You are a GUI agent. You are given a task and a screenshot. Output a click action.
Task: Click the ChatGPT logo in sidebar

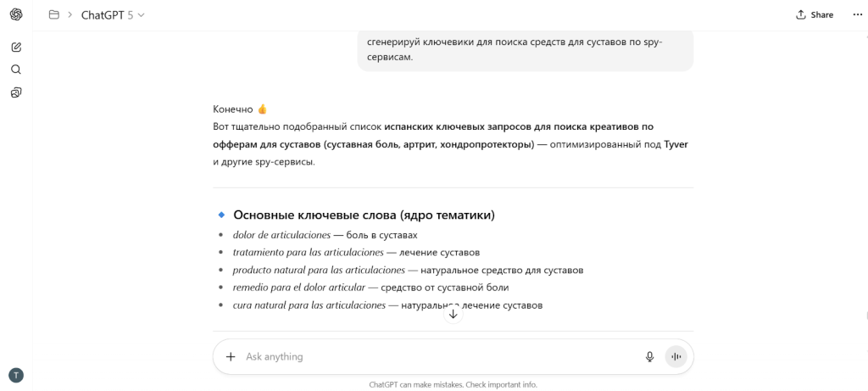(16, 14)
